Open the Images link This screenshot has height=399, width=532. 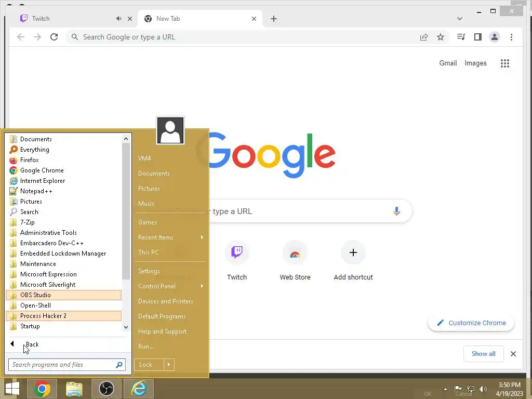(475, 63)
